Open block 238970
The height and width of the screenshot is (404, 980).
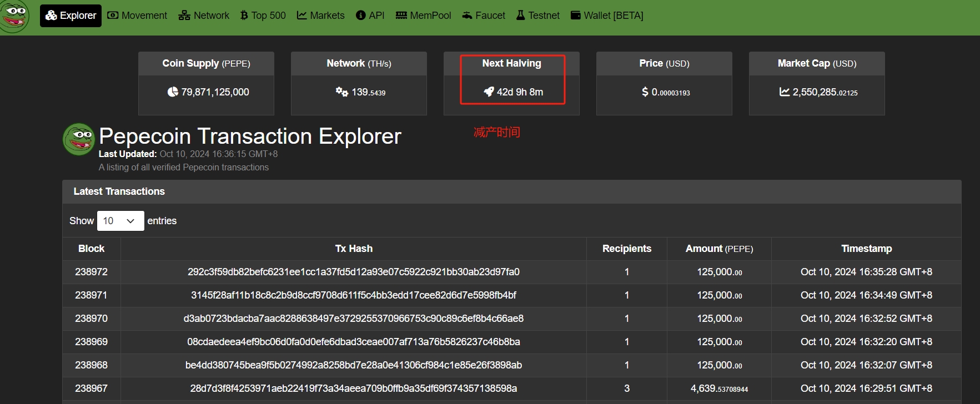coord(92,319)
